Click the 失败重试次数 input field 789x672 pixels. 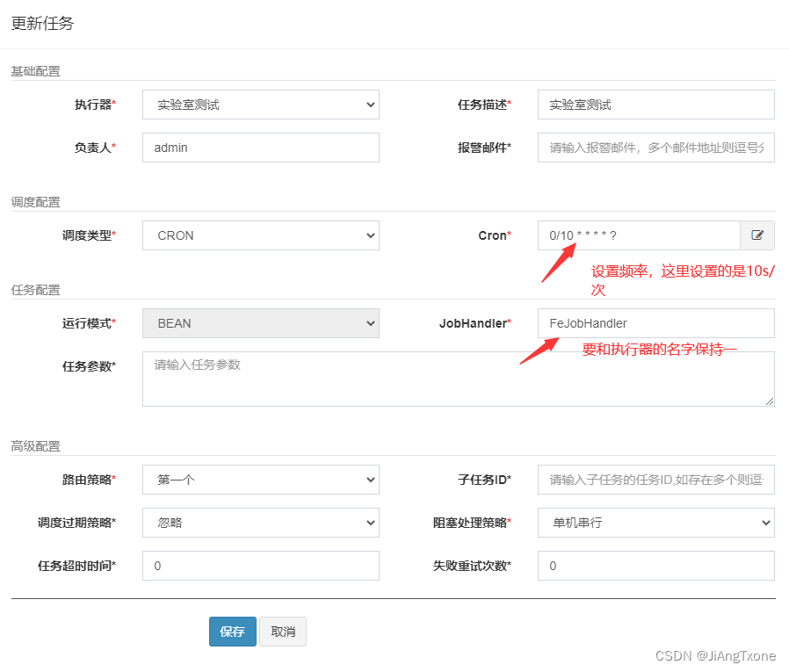pos(656,566)
